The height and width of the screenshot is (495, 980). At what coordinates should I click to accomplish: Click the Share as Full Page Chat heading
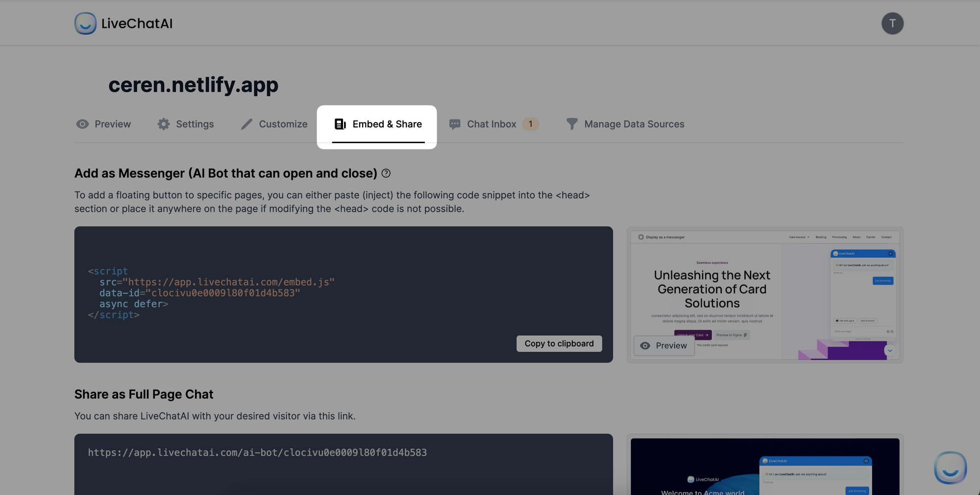click(x=144, y=394)
